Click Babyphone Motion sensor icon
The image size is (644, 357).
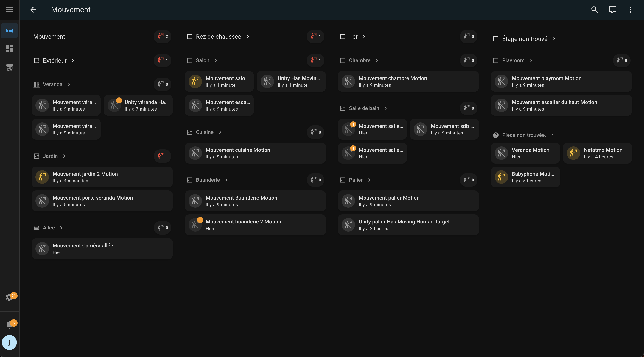(x=501, y=177)
